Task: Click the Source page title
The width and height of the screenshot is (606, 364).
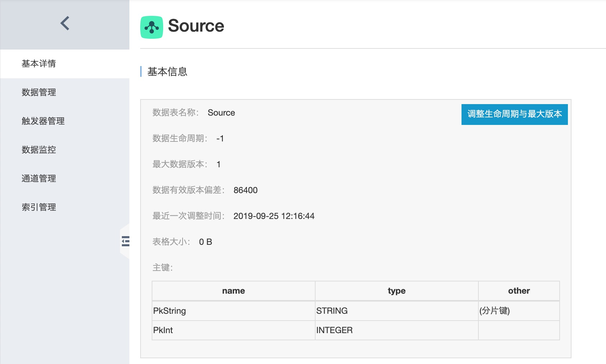Action: 196,26
